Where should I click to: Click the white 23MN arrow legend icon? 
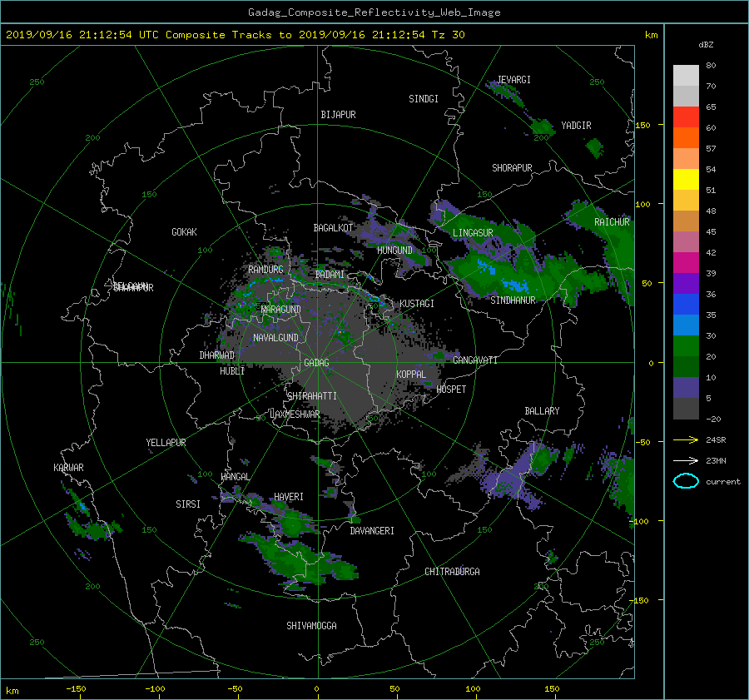pos(686,460)
